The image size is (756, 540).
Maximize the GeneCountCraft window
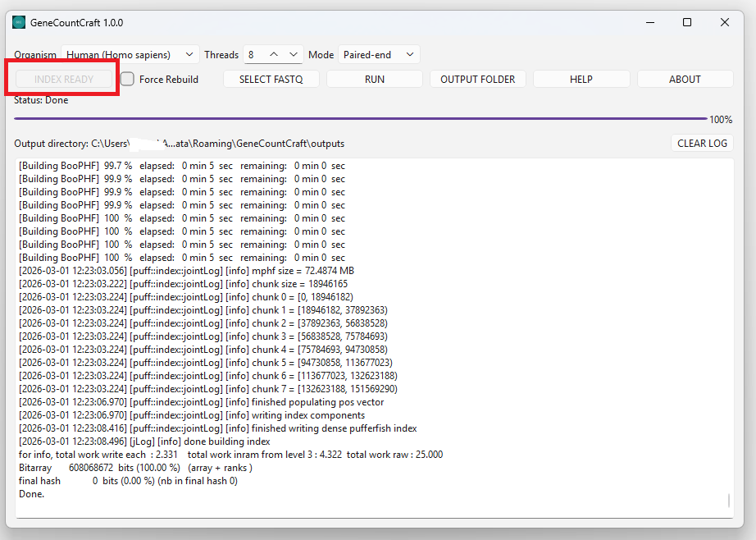687,22
